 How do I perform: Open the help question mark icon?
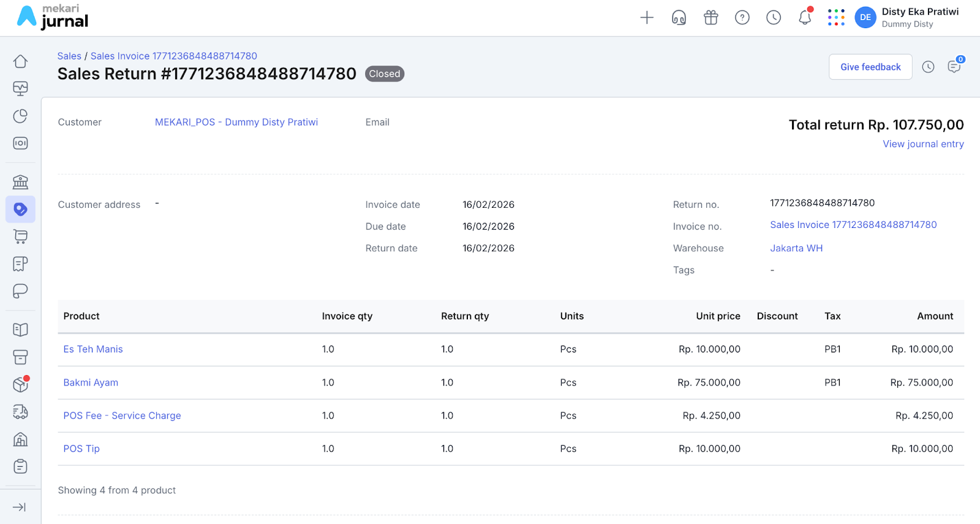[x=742, y=18]
